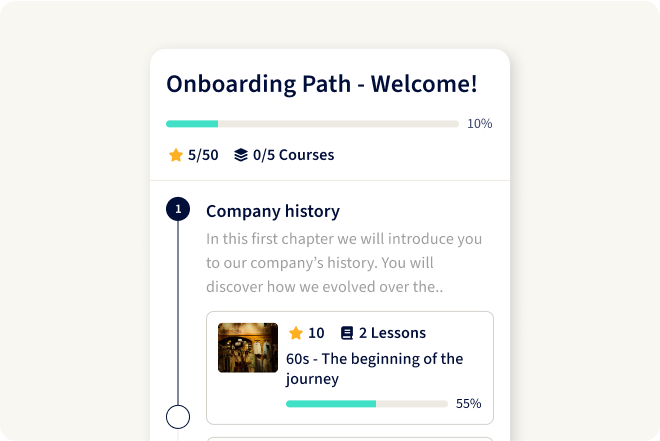Click the "2 Lessons" label

pos(392,333)
